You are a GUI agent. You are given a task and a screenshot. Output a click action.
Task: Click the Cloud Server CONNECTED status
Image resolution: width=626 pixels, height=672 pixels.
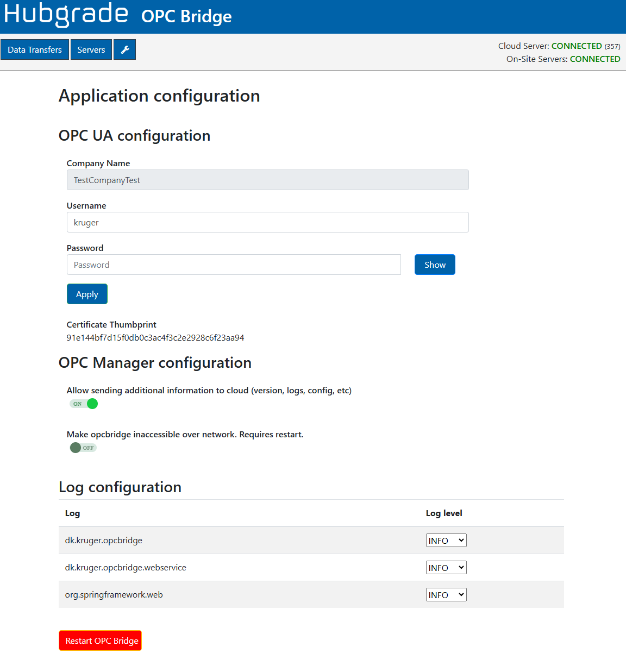(x=576, y=46)
